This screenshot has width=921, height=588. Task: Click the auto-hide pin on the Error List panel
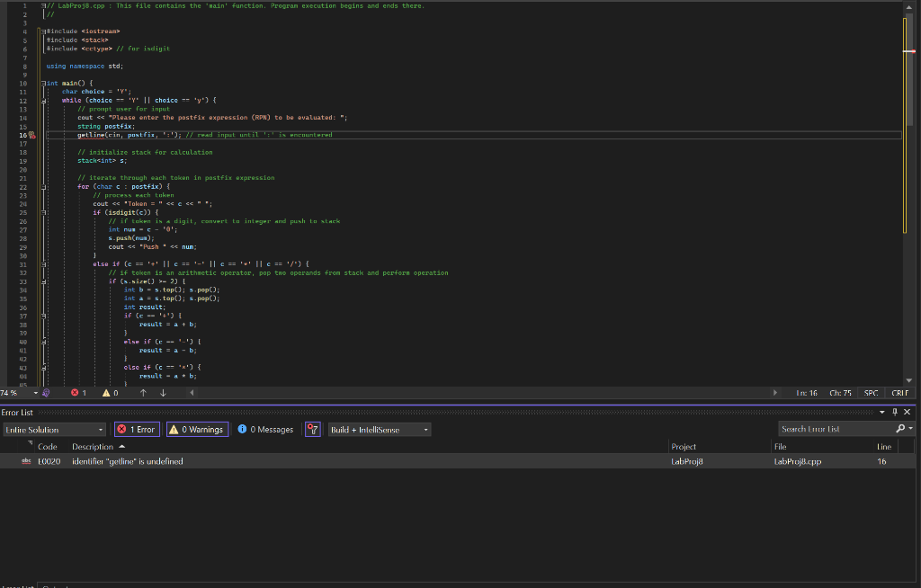[x=896, y=412]
